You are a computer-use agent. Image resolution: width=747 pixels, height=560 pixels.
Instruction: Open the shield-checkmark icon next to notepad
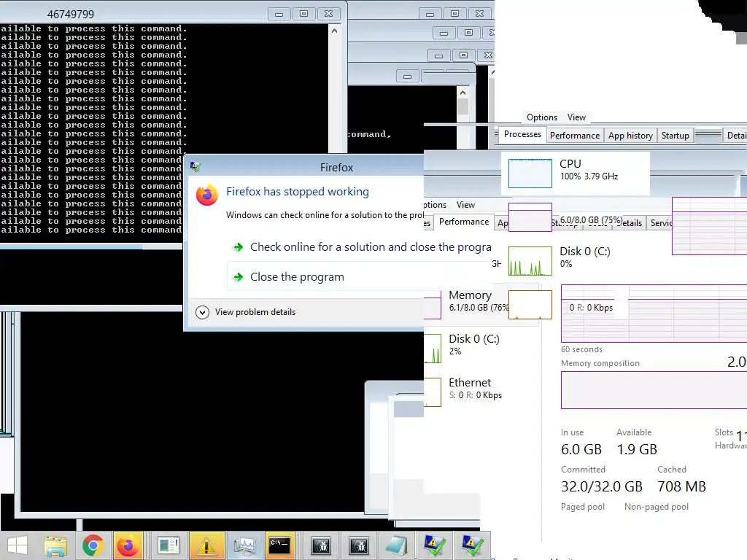[433, 545]
